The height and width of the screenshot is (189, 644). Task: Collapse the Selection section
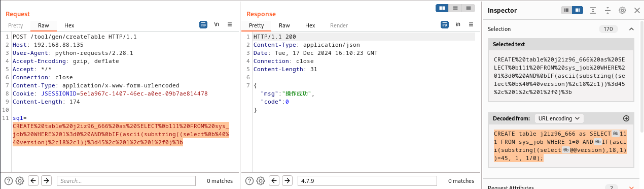[631, 29]
